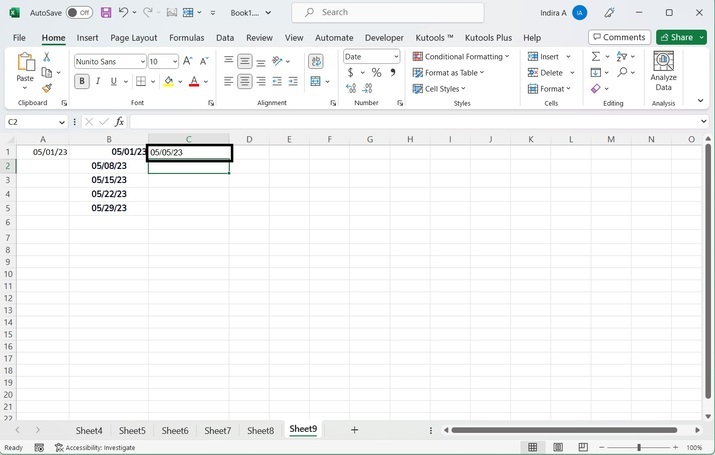Click Increase Decimal icon

[x=351, y=88]
